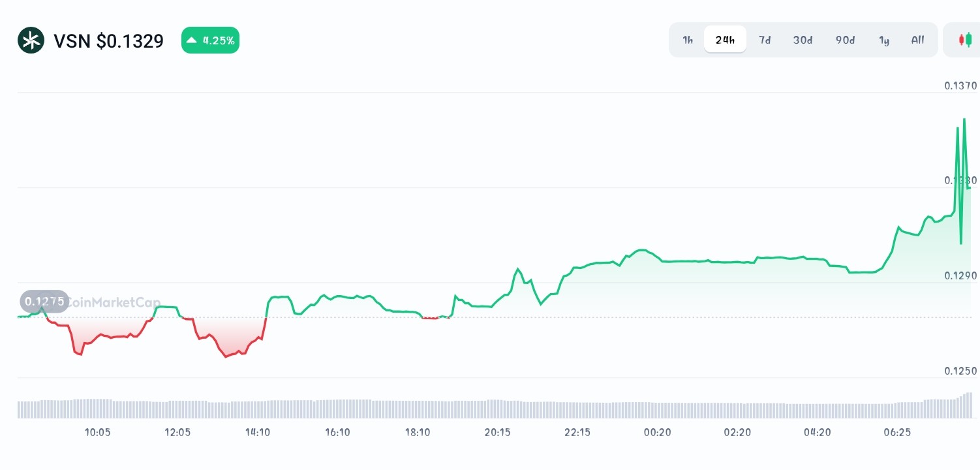Image resolution: width=980 pixels, height=470 pixels.
Task: Click the 0.1370 y-axis price label
Action: (960, 86)
